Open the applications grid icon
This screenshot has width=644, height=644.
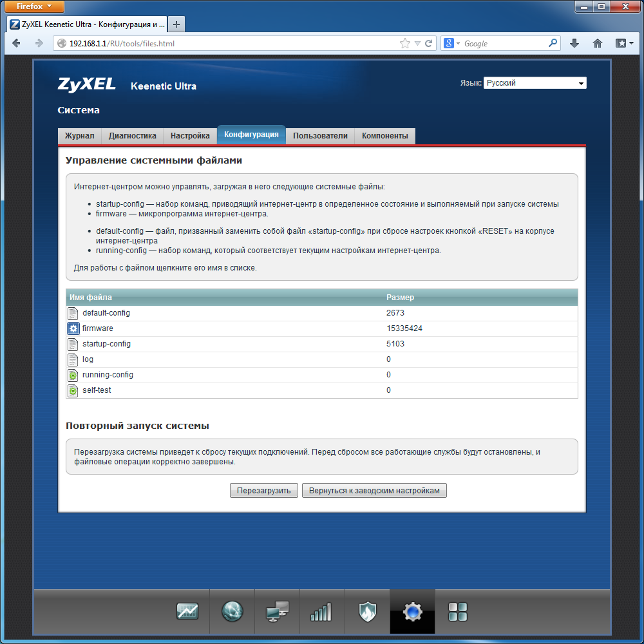(x=457, y=612)
